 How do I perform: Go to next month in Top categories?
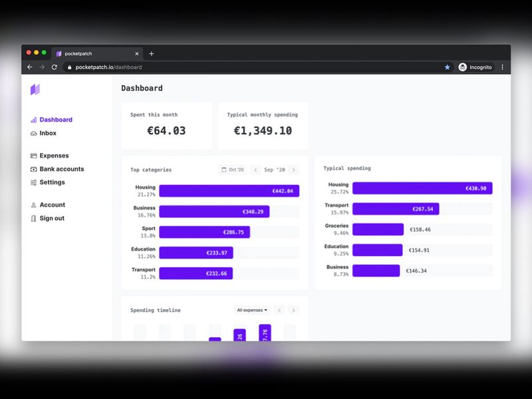tap(294, 170)
